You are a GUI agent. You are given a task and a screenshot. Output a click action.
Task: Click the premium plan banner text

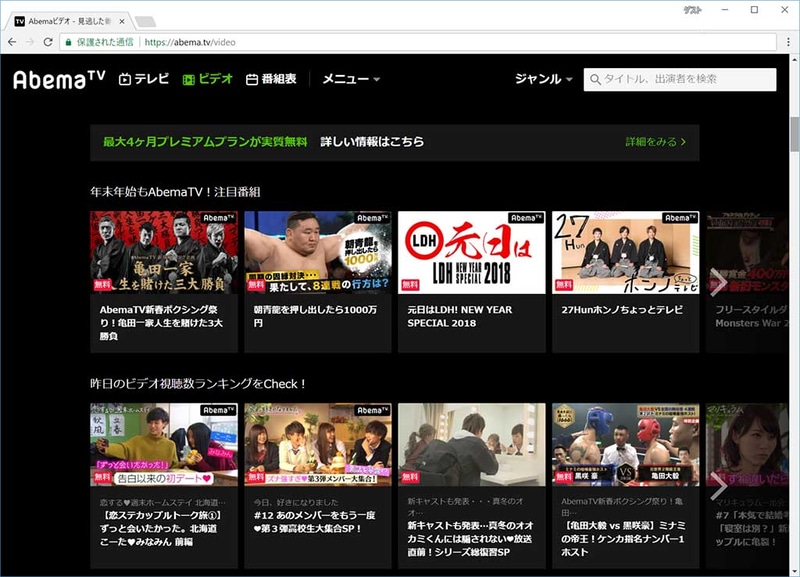[x=263, y=142]
